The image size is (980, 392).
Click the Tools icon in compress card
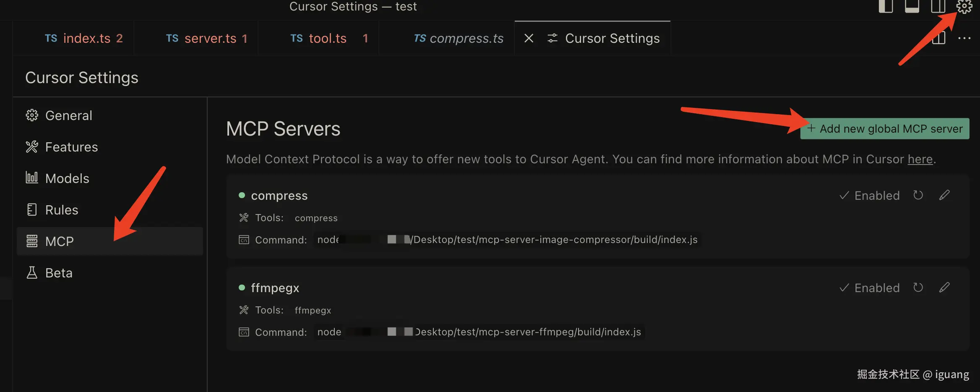coord(244,217)
